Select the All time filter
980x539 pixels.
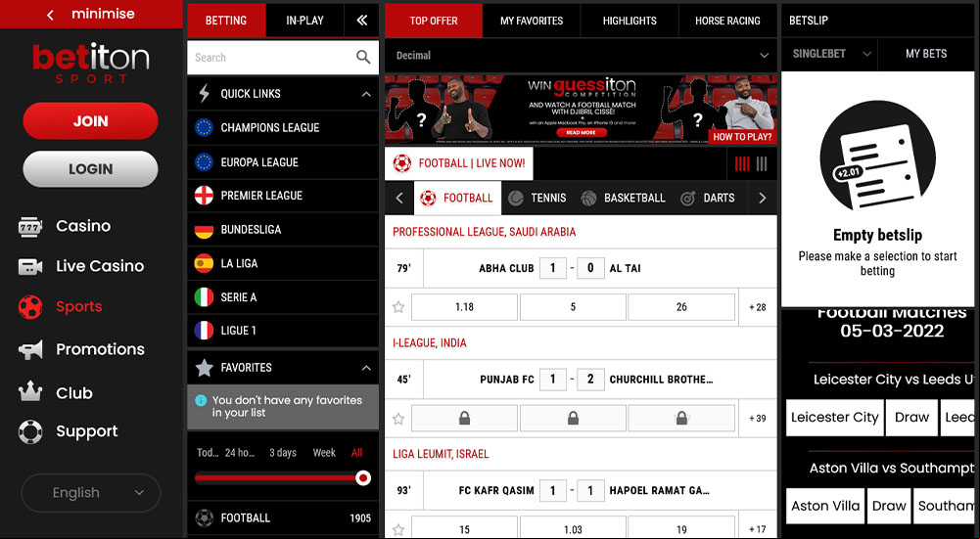coord(357,453)
